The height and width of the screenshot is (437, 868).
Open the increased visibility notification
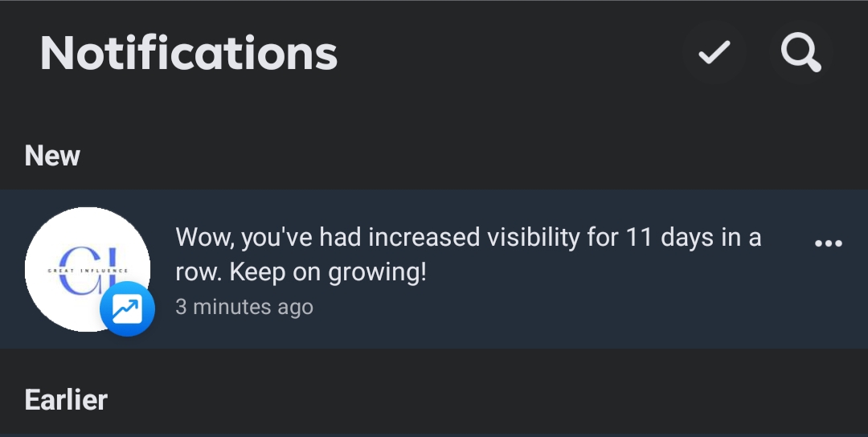click(434, 269)
